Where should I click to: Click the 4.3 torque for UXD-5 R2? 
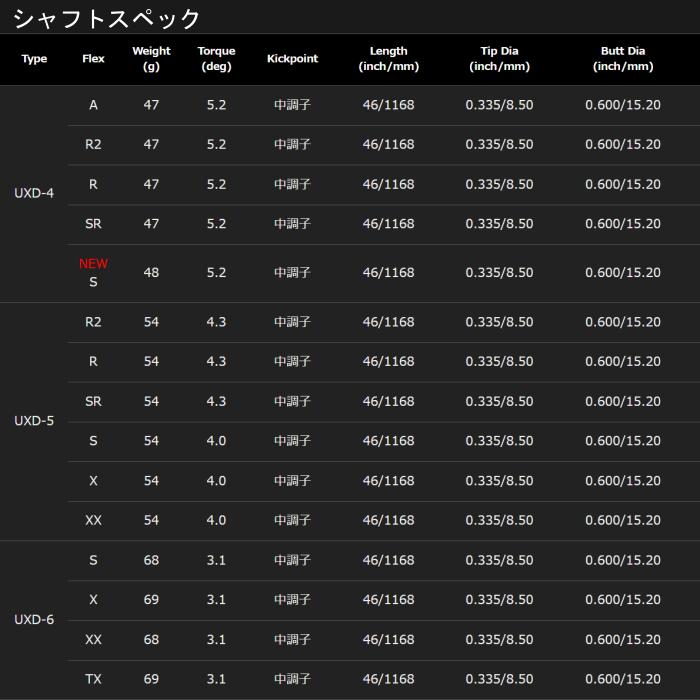[x=216, y=322]
